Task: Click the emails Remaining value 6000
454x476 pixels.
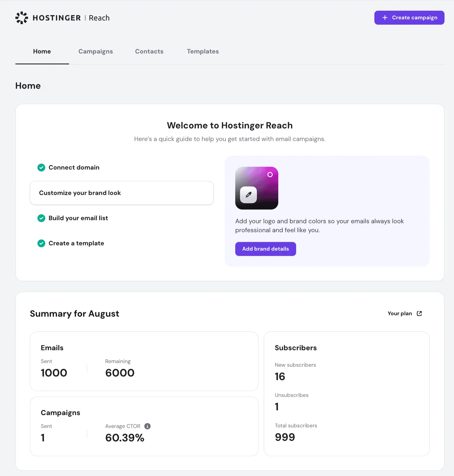Action: point(120,373)
